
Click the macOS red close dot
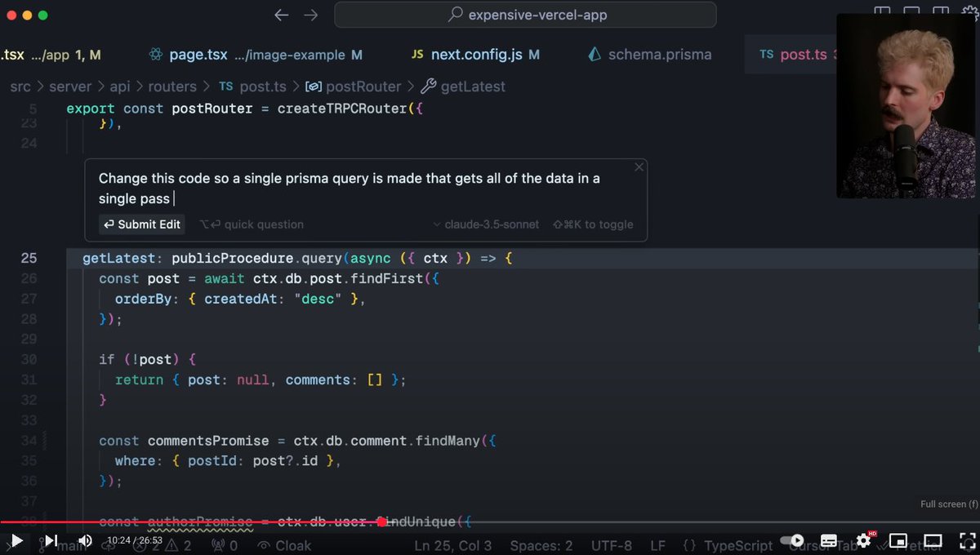pos(10,15)
